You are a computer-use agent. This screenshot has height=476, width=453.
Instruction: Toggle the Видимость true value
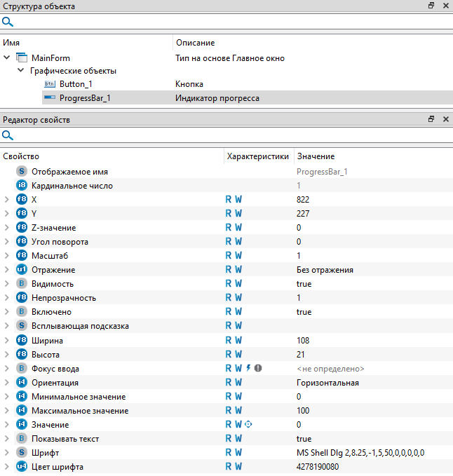click(x=304, y=284)
